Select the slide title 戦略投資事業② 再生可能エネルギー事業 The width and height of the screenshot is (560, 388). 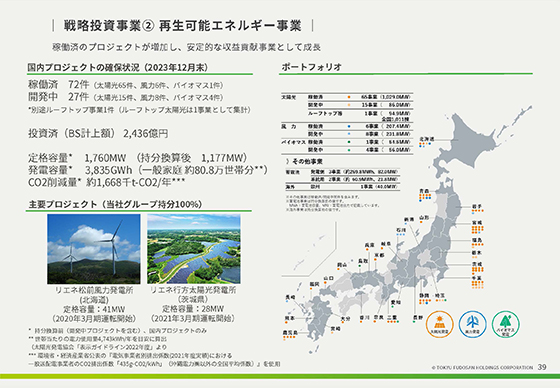182,26
